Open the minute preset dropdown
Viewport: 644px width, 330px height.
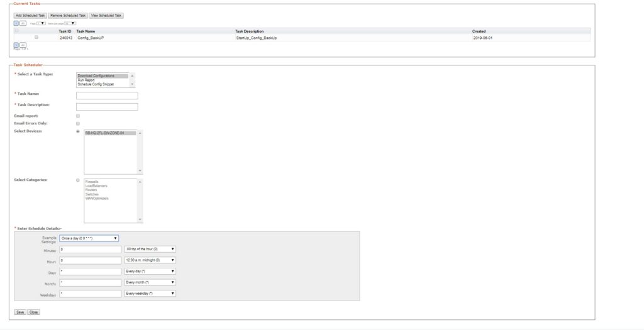click(x=150, y=249)
